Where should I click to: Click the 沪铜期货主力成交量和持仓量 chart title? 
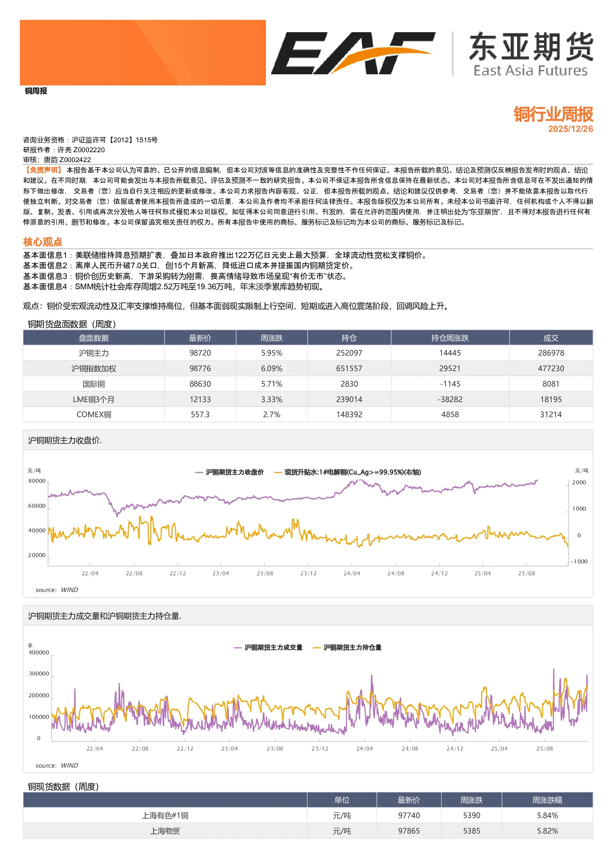pos(105,616)
